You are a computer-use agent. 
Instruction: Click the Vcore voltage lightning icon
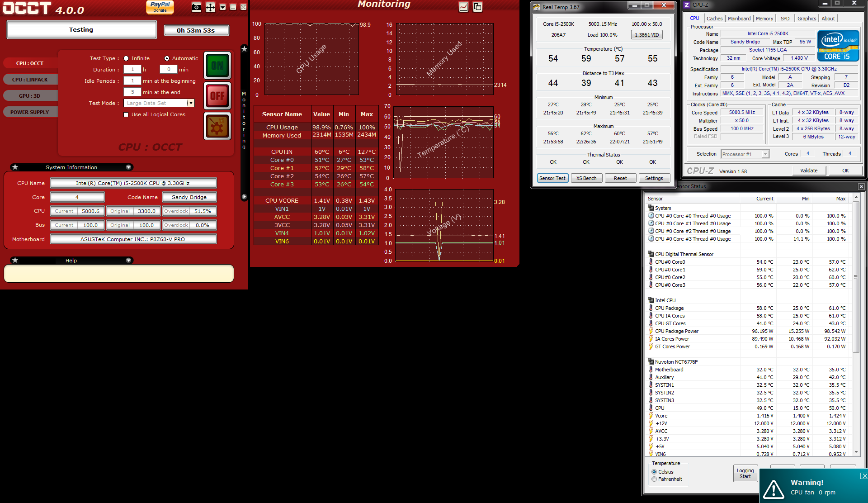(651, 416)
